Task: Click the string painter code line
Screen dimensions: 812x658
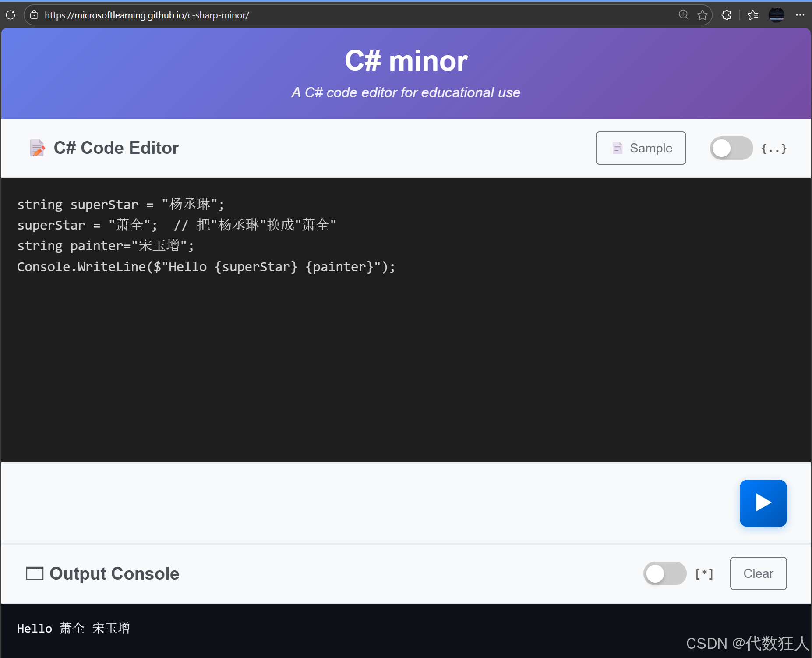Action: pyautogui.click(x=106, y=246)
